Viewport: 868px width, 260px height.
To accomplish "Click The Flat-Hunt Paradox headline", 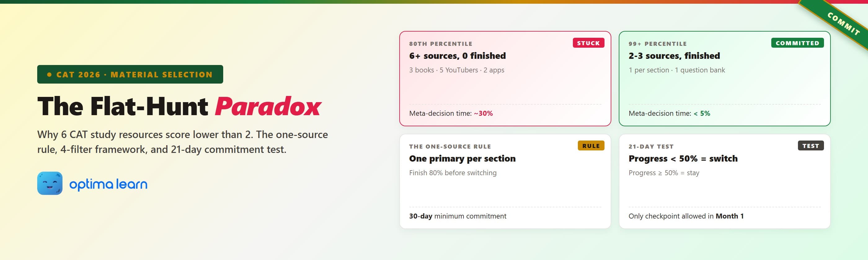I will pos(179,106).
